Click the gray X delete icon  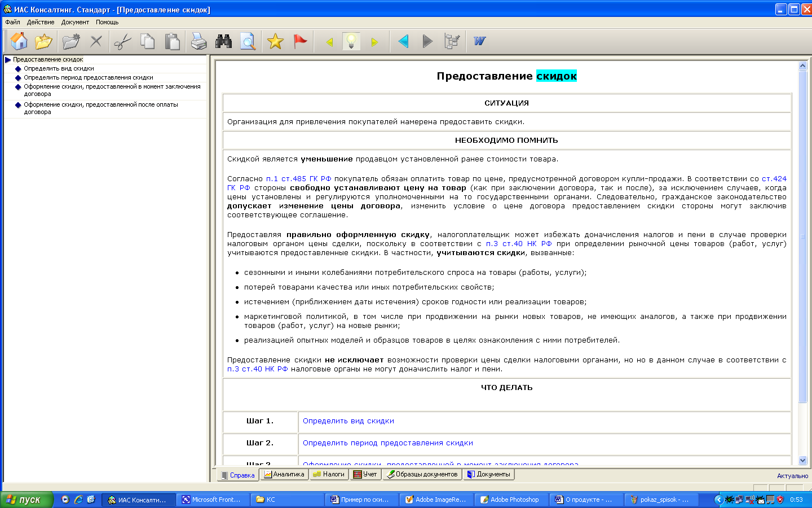pyautogui.click(x=96, y=41)
